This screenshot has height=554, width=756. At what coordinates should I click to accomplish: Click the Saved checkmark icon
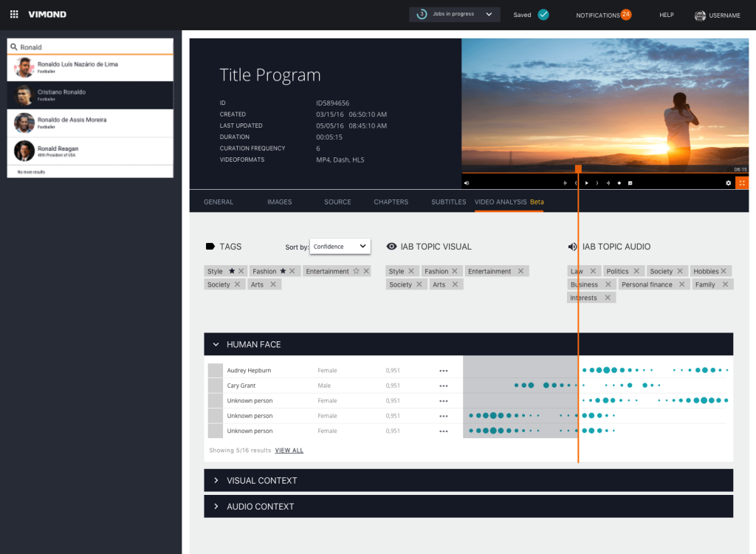pos(543,15)
